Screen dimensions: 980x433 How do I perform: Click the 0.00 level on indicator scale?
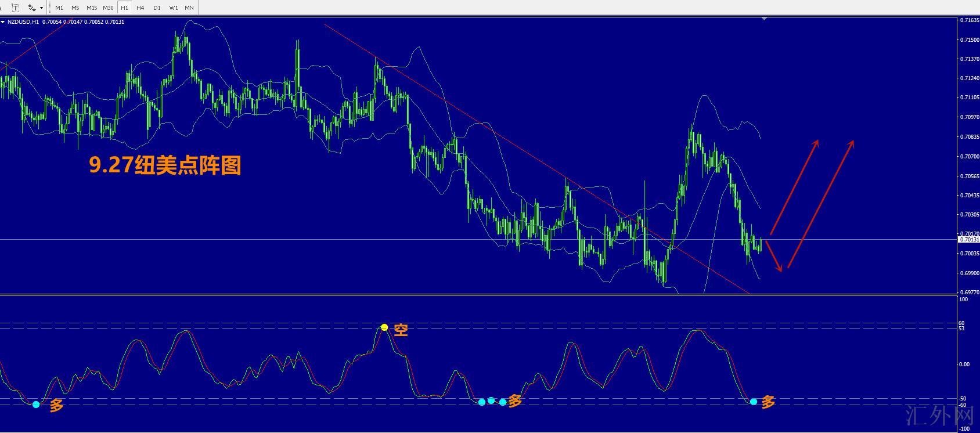(965, 365)
